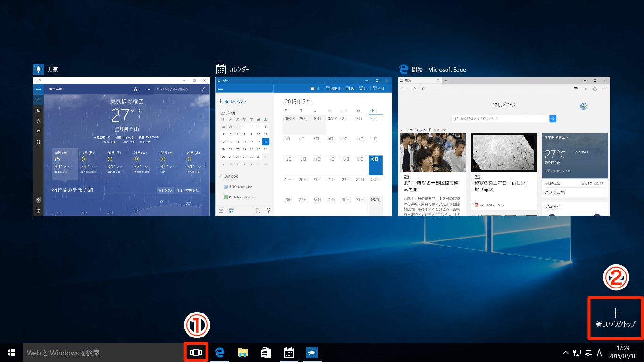Open feedback smiley in Calendar
The width and height of the screenshot is (644, 362).
(x=258, y=211)
